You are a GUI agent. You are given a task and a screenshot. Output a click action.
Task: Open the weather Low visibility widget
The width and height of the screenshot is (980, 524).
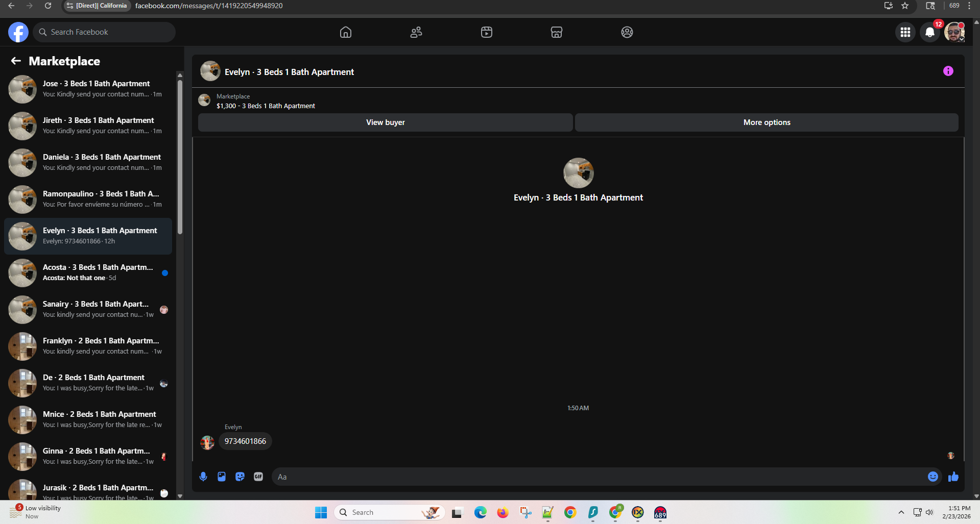coord(35,512)
